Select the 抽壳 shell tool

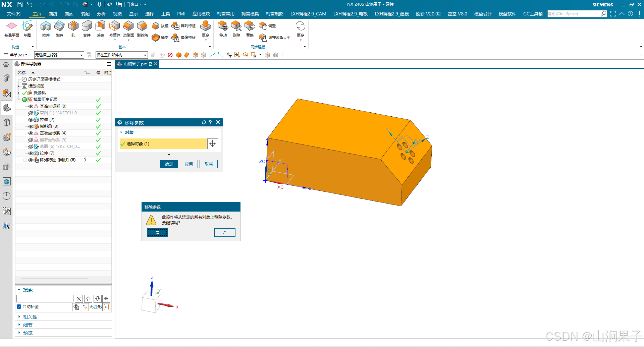pos(160,38)
